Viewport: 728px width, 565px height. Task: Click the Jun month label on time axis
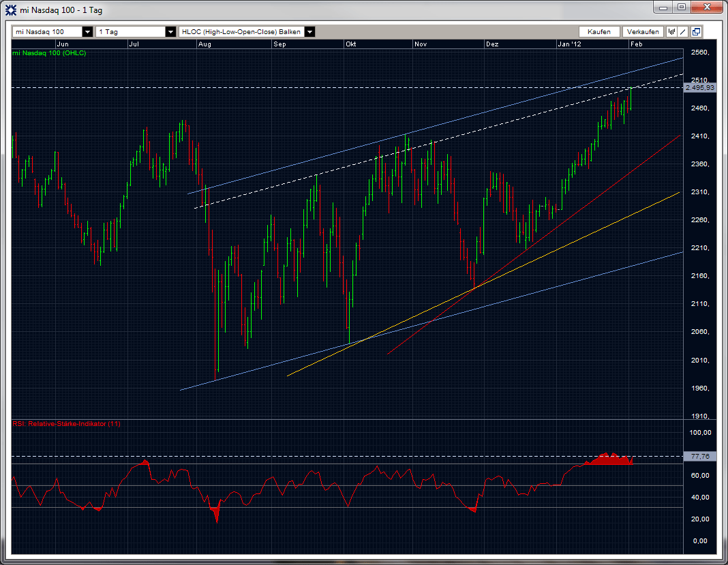click(63, 44)
